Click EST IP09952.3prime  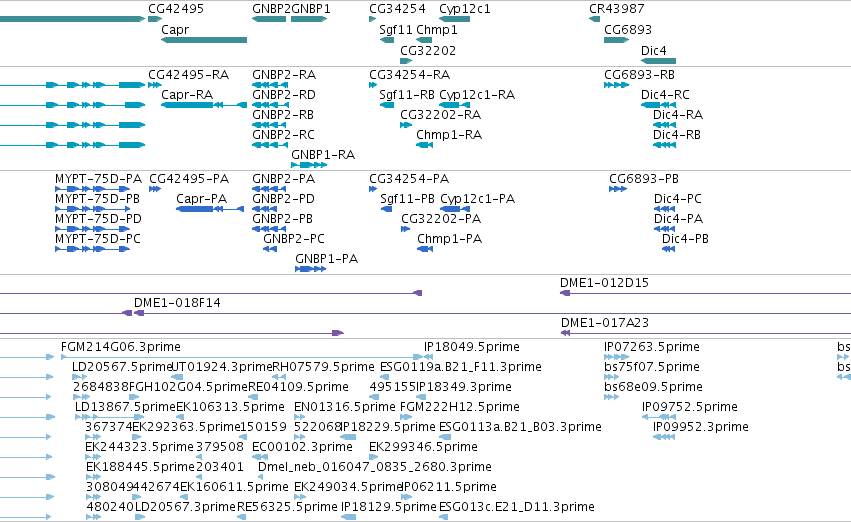click(x=701, y=428)
